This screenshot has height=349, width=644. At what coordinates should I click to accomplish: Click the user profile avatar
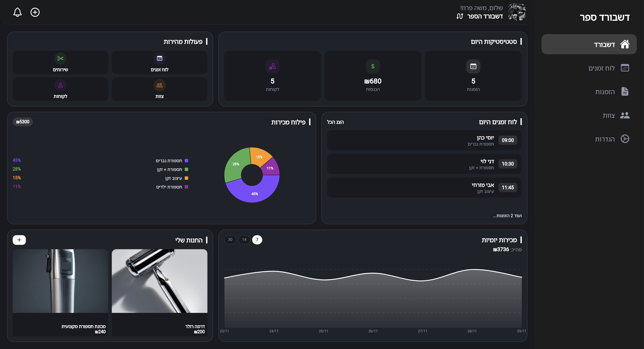point(517,12)
